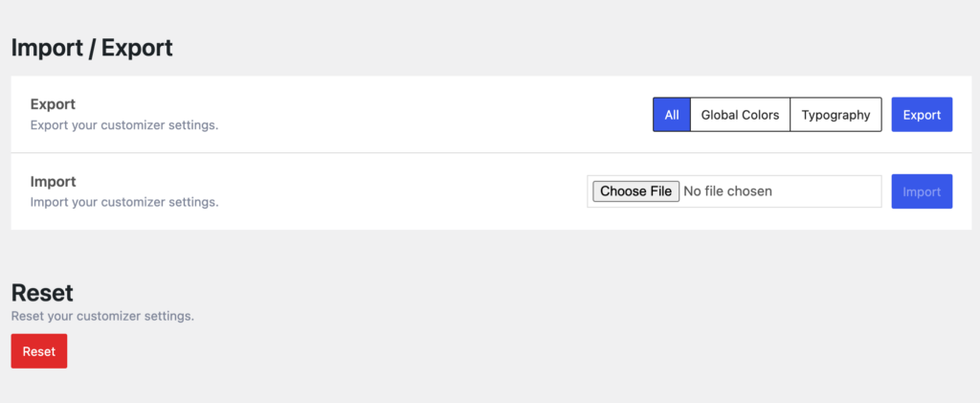This screenshot has width=980, height=403.
Task: Hit the red Reset button
Action: point(39,351)
